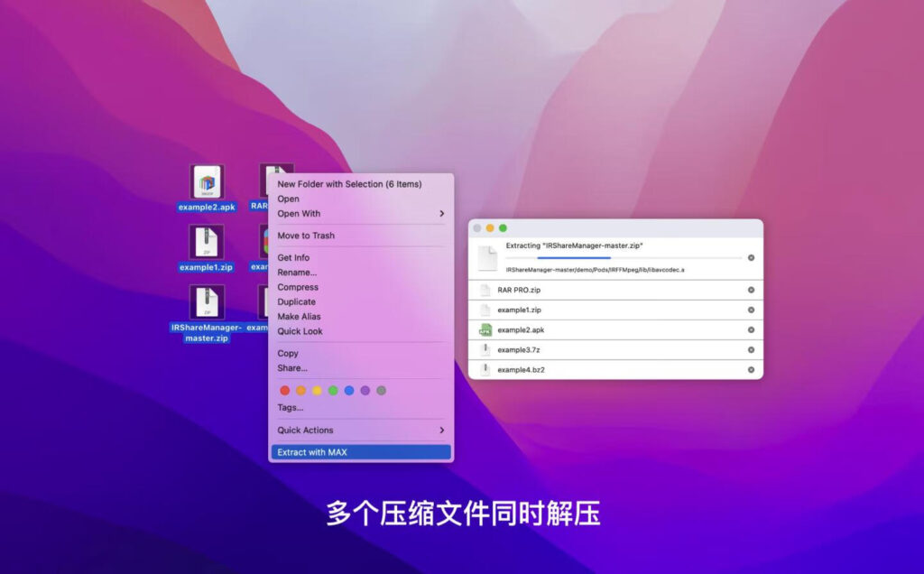The height and width of the screenshot is (574, 924).
Task: Expand the Open With submenu
Action: click(x=359, y=214)
